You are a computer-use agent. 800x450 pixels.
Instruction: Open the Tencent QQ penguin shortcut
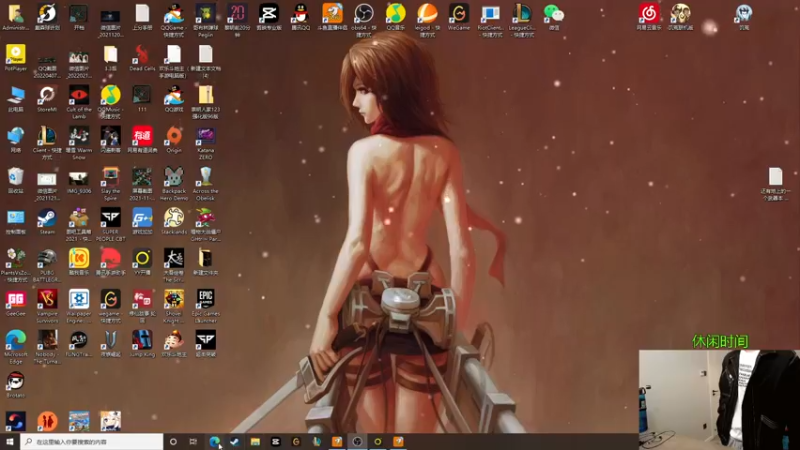tap(300, 17)
